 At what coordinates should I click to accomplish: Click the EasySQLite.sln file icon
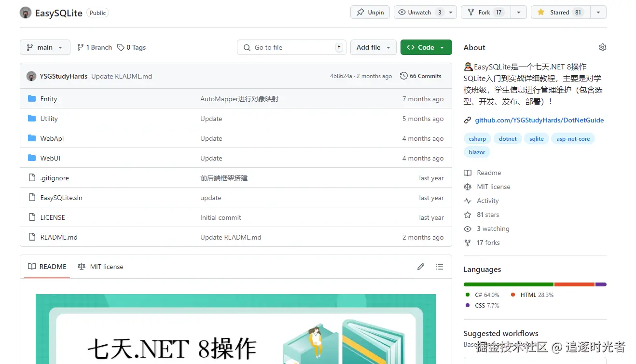32,198
